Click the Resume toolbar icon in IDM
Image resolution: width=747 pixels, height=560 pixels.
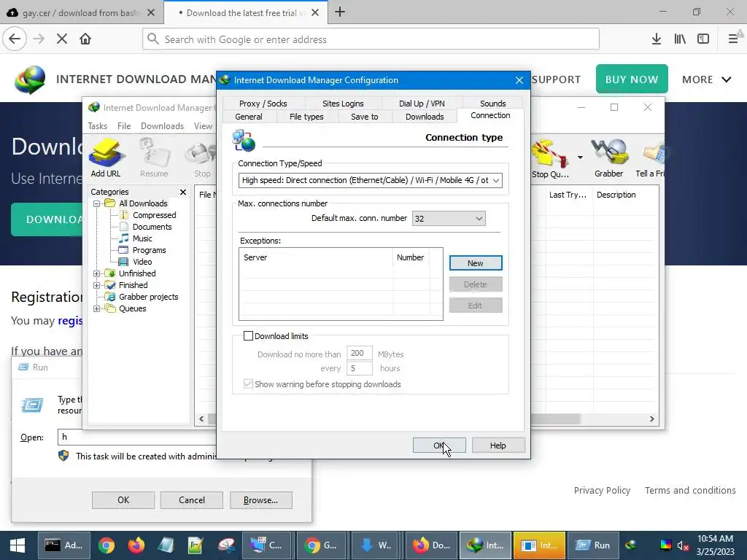tap(154, 157)
